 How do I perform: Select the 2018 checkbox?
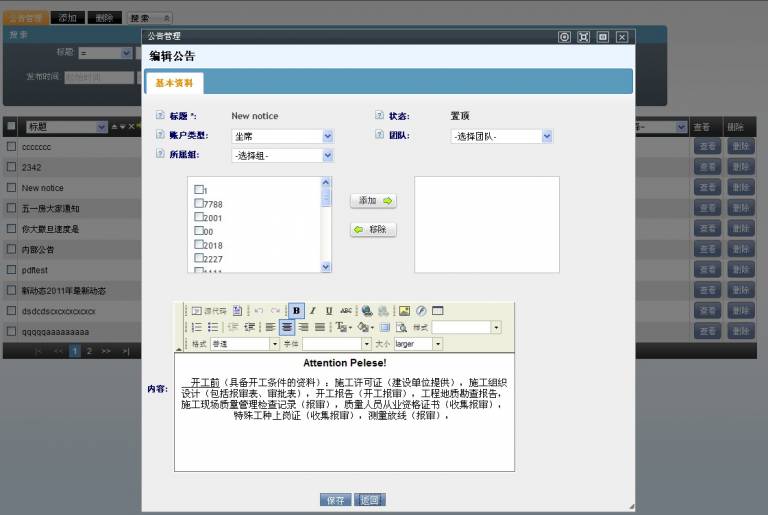click(x=198, y=245)
